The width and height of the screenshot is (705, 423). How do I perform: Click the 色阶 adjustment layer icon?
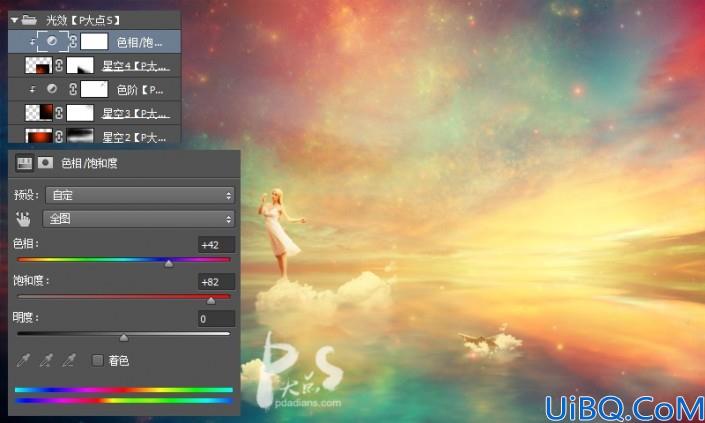(x=52, y=89)
